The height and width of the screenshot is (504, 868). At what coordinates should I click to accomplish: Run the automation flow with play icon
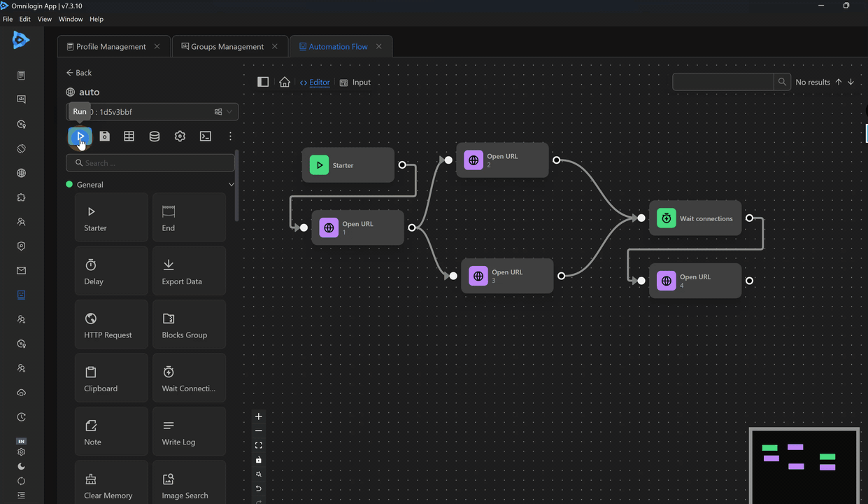[80, 136]
